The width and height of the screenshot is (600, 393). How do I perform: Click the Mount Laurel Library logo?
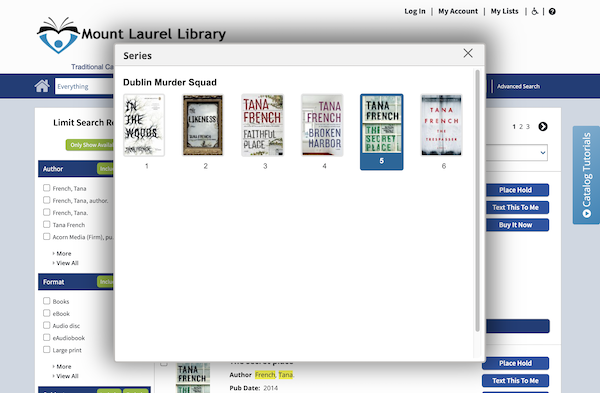[131, 35]
